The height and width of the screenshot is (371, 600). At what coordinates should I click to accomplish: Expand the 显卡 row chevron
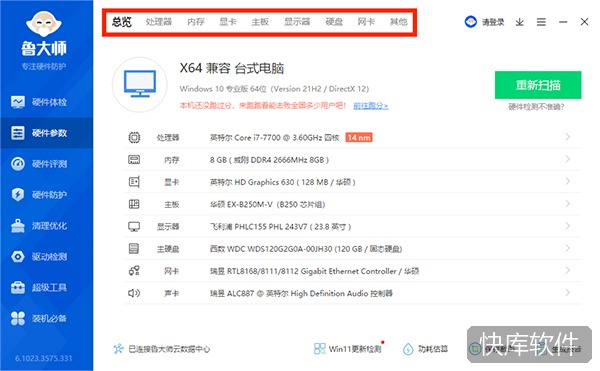tap(567, 181)
